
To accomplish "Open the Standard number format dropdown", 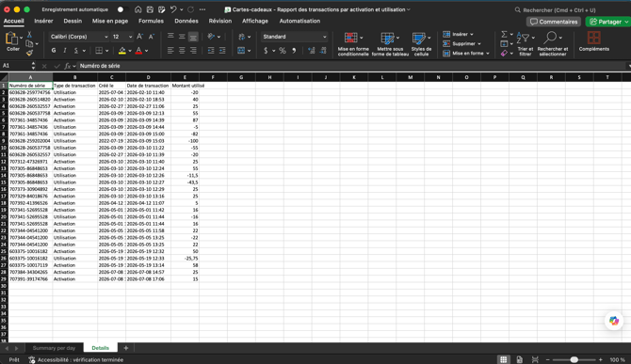I will [x=294, y=37].
